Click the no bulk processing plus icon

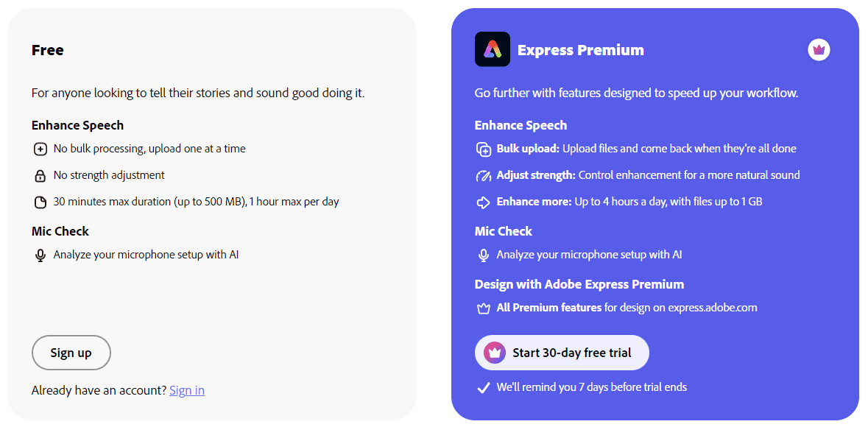click(40, 149)
